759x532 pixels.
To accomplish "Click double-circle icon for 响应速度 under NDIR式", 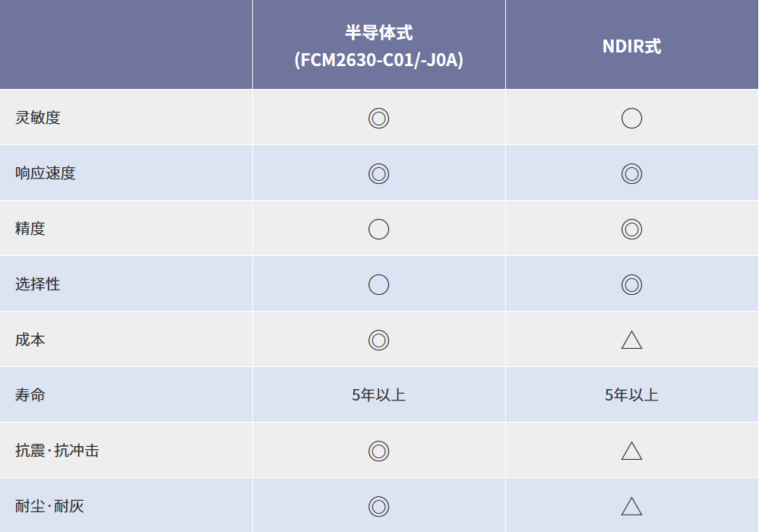I will 631,173.
